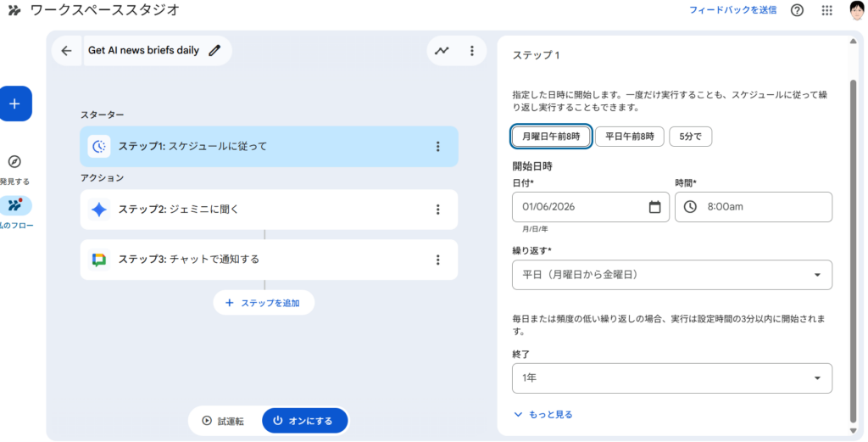
Task: Click the calendar icon in date field
Action: pyautogui.click(x=654, y=207)
